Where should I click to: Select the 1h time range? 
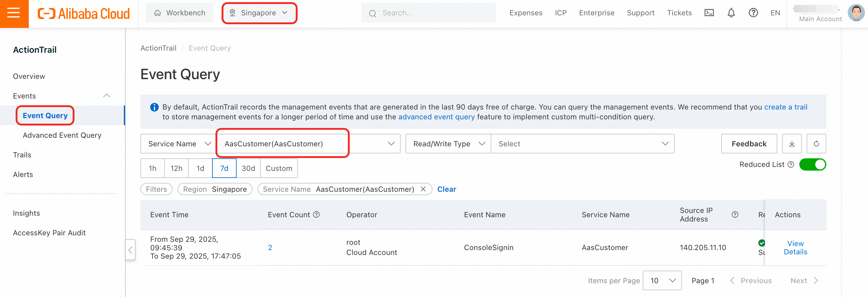(153, 168)
